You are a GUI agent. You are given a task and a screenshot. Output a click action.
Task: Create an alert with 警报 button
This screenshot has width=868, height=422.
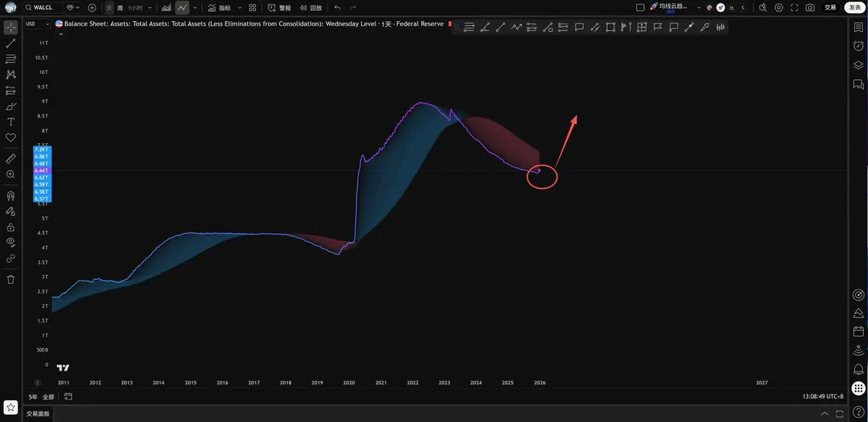pos(279,7)
